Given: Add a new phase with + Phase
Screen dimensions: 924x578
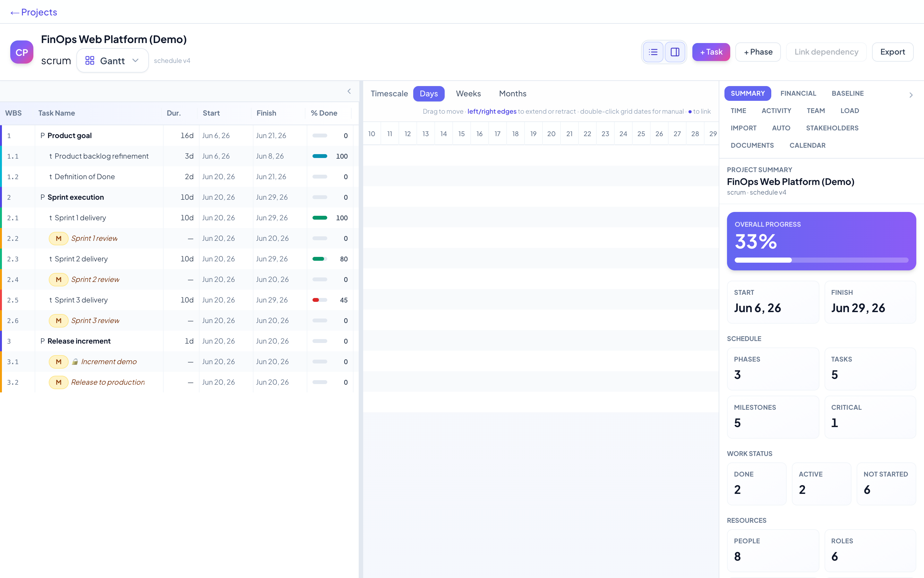Looking at the screenshot, I should click(758, 52).
